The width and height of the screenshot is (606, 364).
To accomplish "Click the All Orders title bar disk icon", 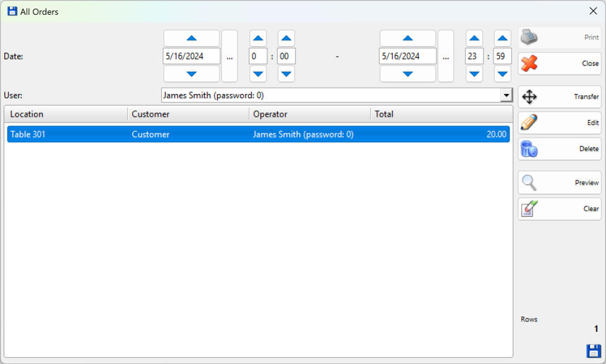I will [12, 11].
